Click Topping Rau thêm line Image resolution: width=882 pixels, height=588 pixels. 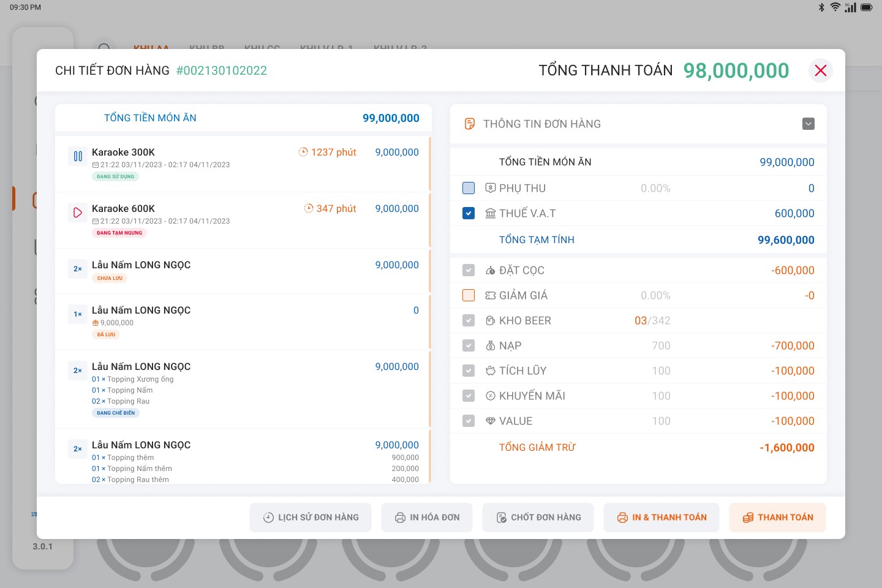click(130, 480)
